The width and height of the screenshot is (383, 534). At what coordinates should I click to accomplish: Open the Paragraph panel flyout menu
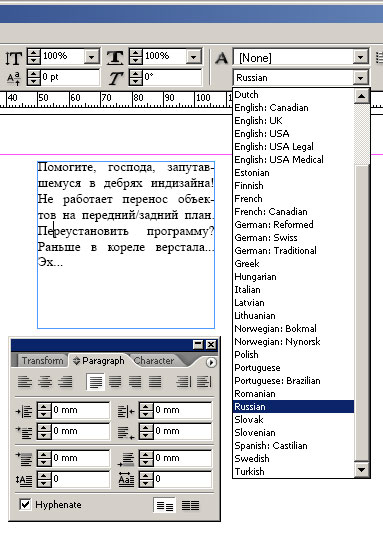[x=211, y=362]
